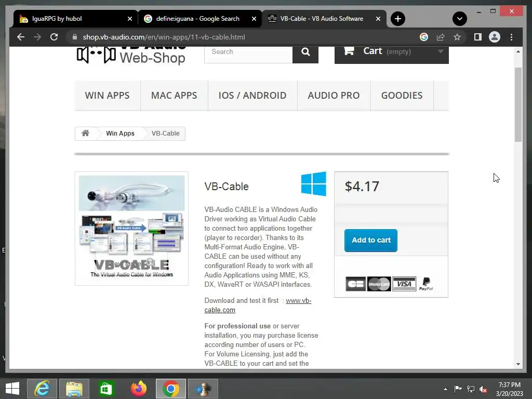Screen dimensions: 532x399
Task: Reload the current page
Action: click(x=54, y=37)
